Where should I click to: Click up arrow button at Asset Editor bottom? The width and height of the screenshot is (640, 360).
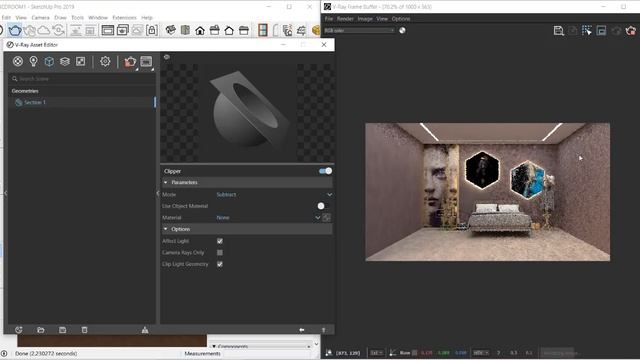point(323,330)
